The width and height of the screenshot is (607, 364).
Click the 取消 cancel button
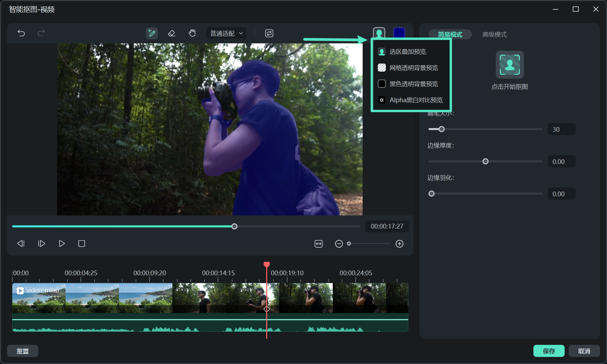[x=584, y=351]
